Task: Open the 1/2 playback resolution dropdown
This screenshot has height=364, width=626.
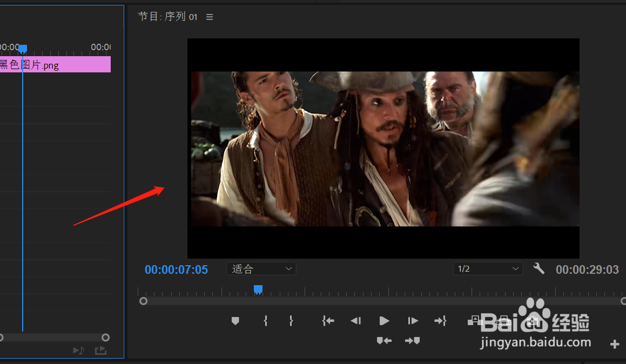Action: point(488,268)
